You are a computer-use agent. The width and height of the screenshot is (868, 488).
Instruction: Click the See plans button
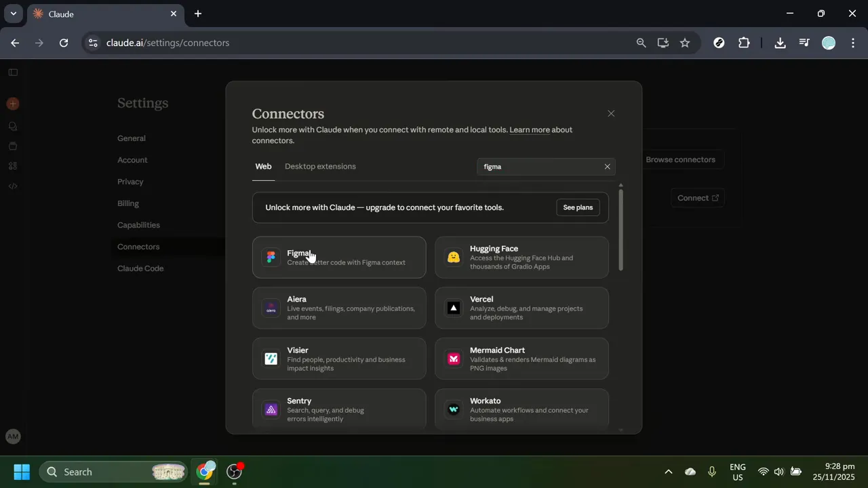click(x=578, y=207)
